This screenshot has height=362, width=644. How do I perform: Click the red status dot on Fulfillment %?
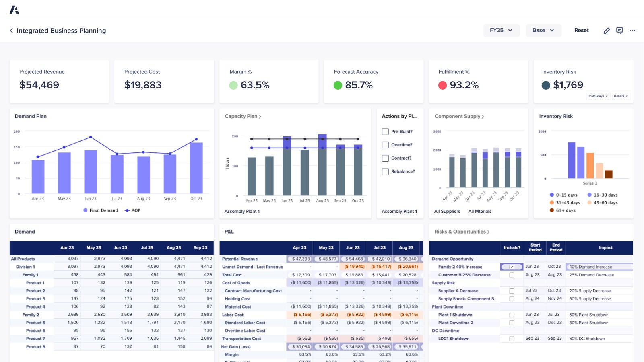tap(443, 85)
